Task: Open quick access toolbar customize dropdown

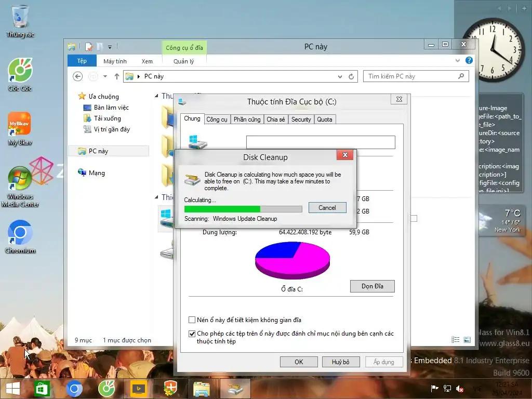Action: pos(110,47)
